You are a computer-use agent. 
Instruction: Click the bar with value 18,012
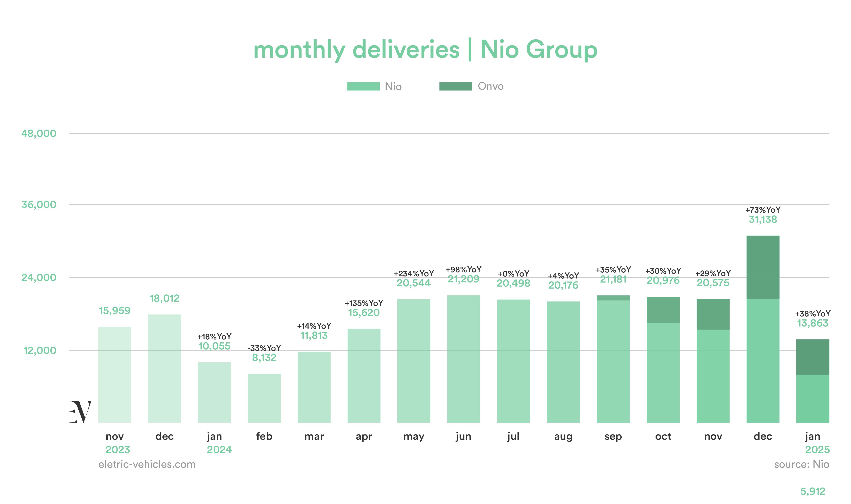pyautogui.click(x=165, y=369)
